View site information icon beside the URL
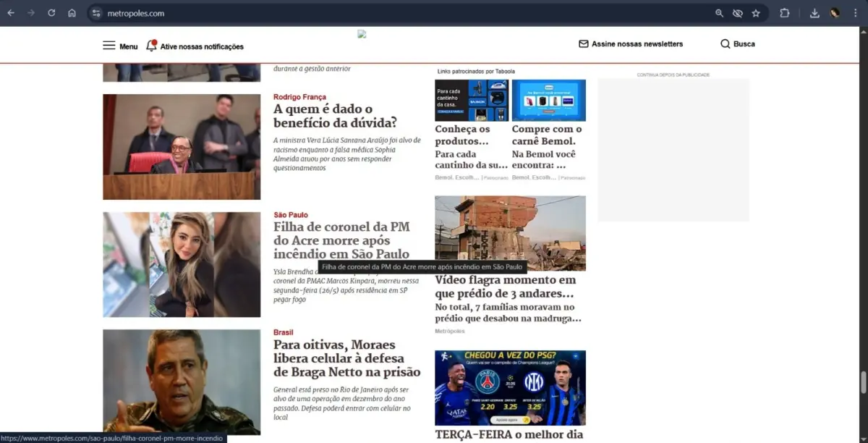Image resolution: width=868 pixels, height=443 pixels. point(96,13)
